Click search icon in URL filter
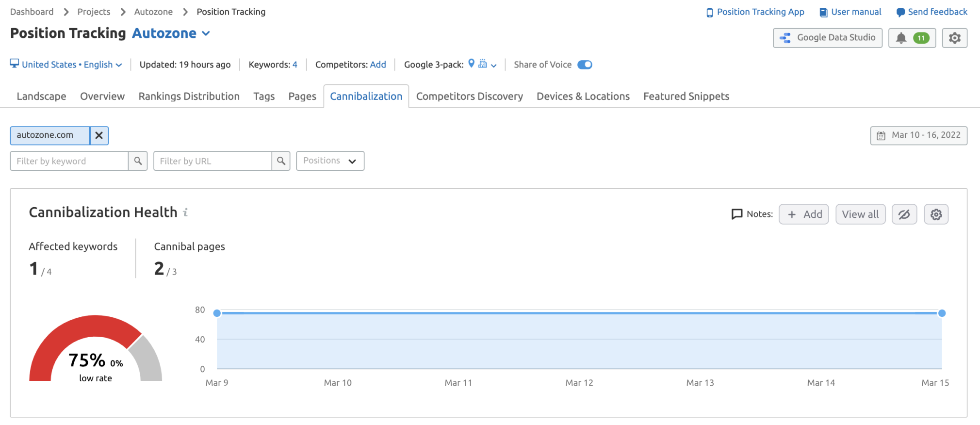Screen dimensions: 980x425 pos(281,161)
